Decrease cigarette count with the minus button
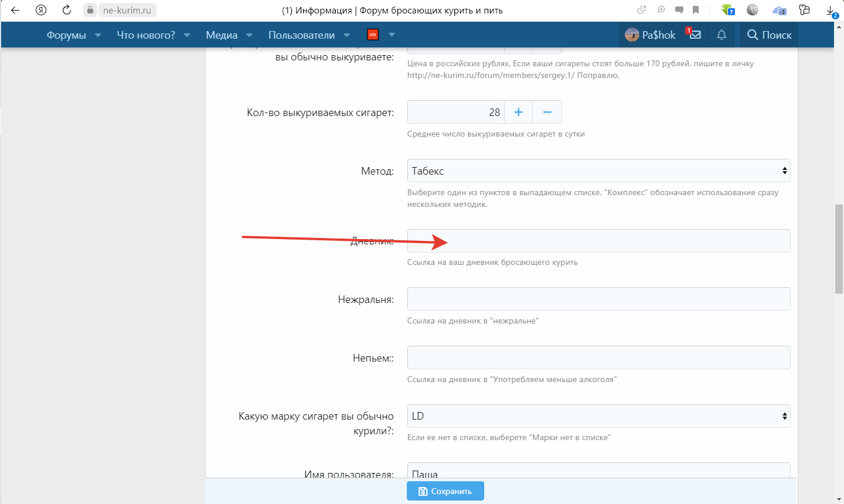 click(x=547, y=112)
